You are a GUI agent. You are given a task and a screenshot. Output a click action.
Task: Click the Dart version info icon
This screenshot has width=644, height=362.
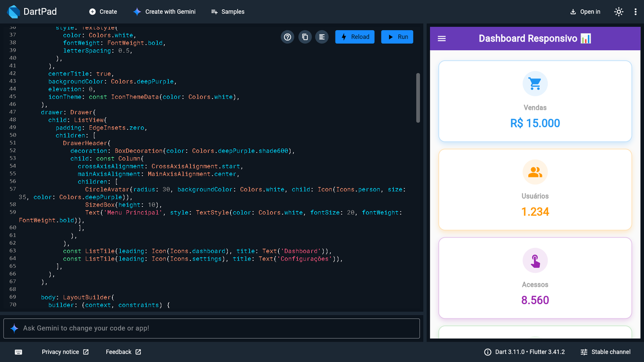pyautogui.click(x=488, y=352)
